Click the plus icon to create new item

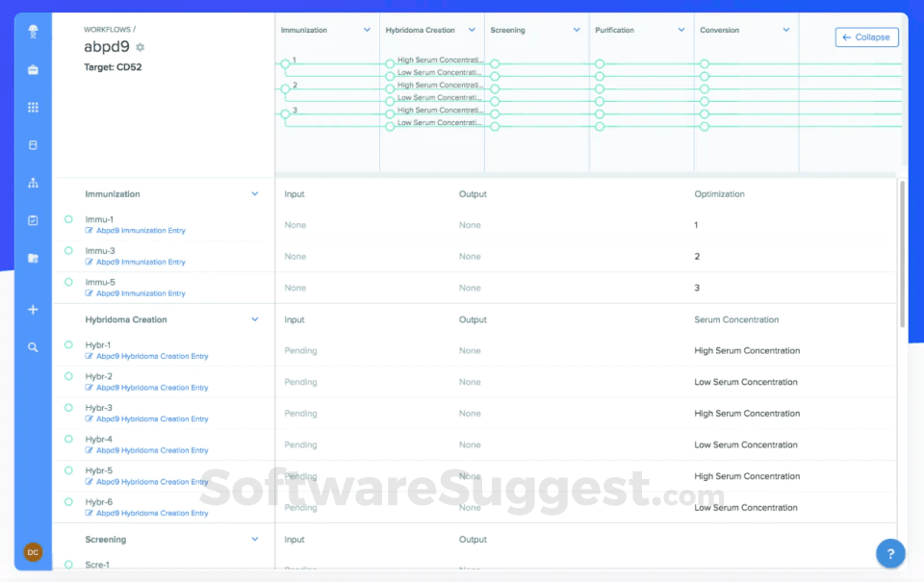coord(33,310)
